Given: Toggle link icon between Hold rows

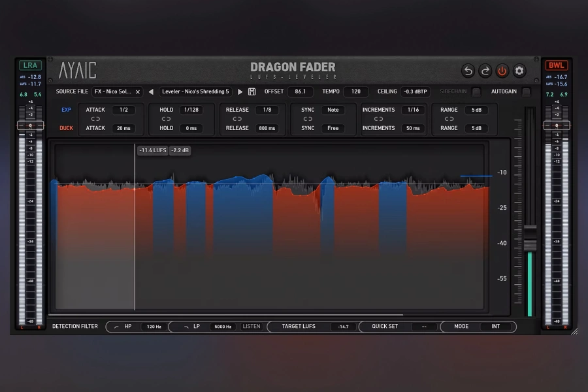Looking at the screenshot, I should pyautogui.click(x=166, y=119).
